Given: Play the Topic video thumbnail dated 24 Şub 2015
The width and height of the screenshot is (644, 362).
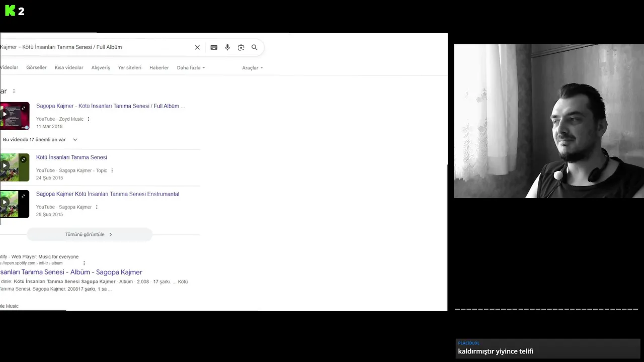Looking at the screenshot, I should [15, 167].
